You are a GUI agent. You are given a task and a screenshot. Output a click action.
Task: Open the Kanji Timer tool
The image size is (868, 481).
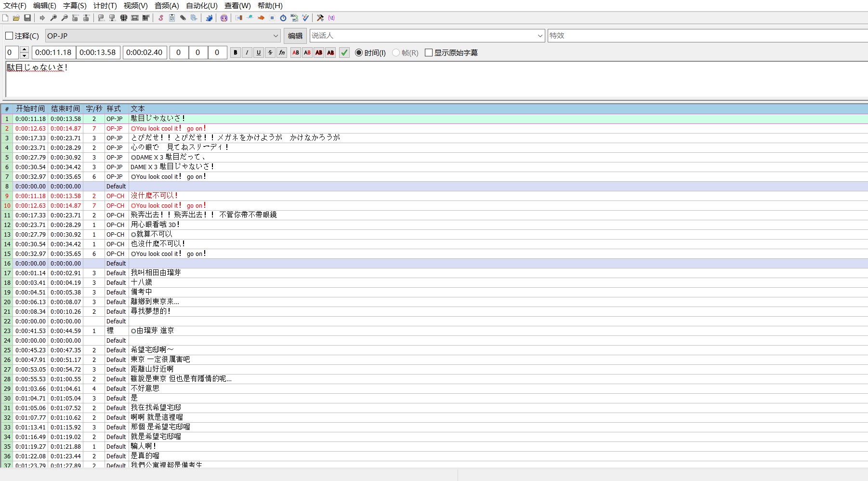294,18
